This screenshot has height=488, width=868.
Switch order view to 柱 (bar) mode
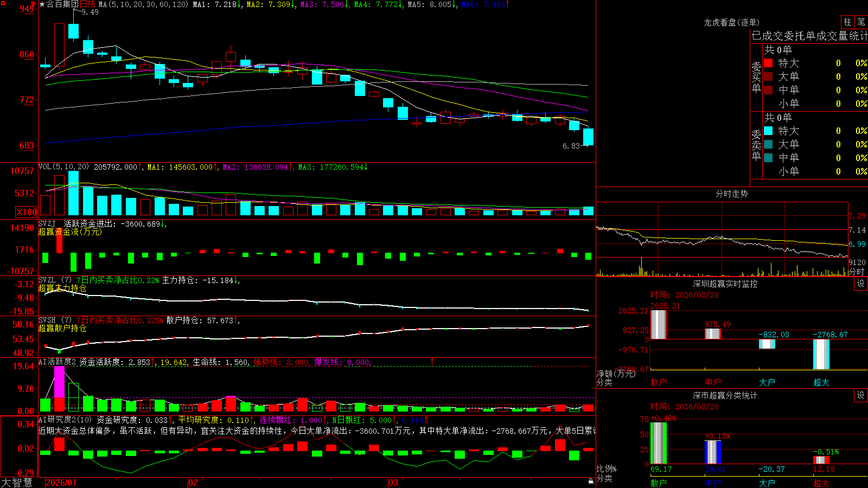tap(847, 22)
